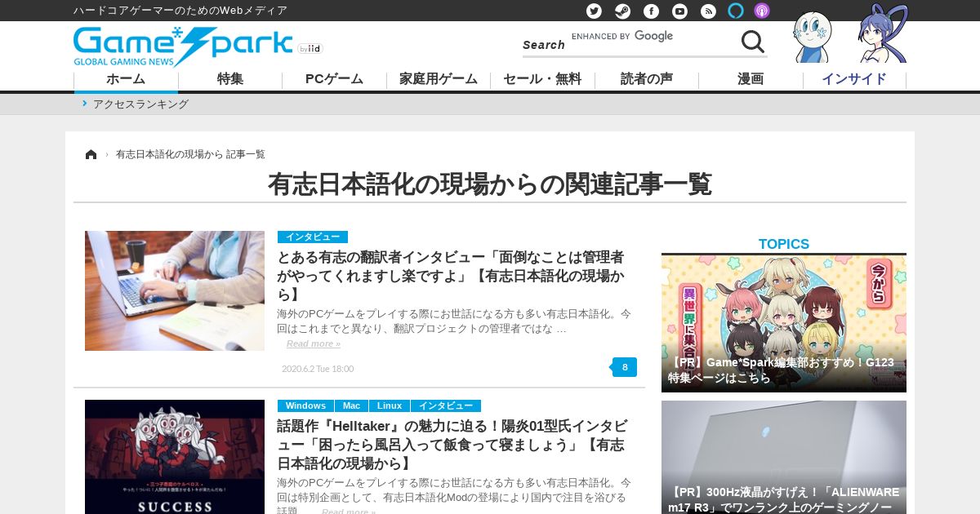Click the Windows tag
This screenshot has width=980, height=514.
tap(305, 405)
